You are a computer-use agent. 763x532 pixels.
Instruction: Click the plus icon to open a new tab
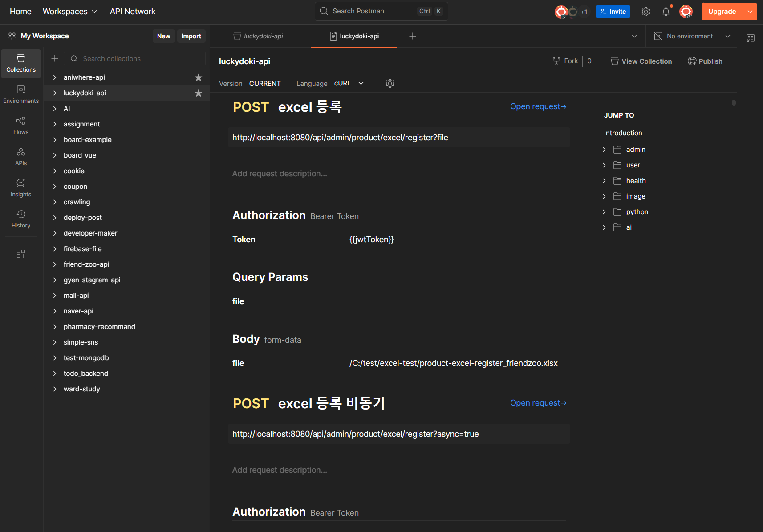(x=413, y=36)
